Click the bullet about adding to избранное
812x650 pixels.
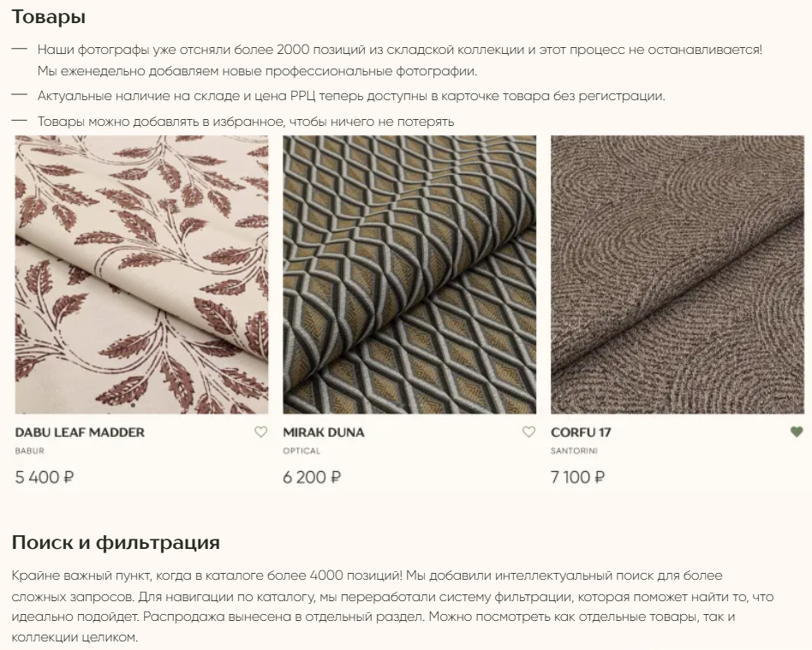click(246, 122)
